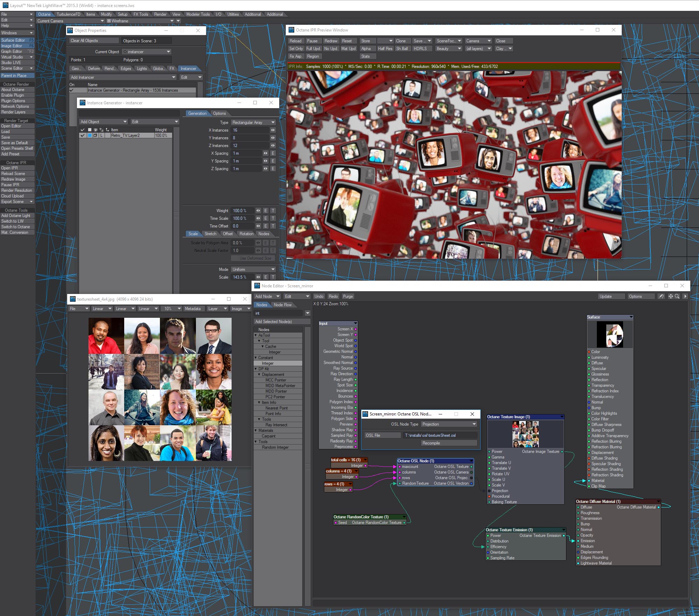
Task: Click the pan arrows icon in Node Editor
Action: tap(671, 296)
